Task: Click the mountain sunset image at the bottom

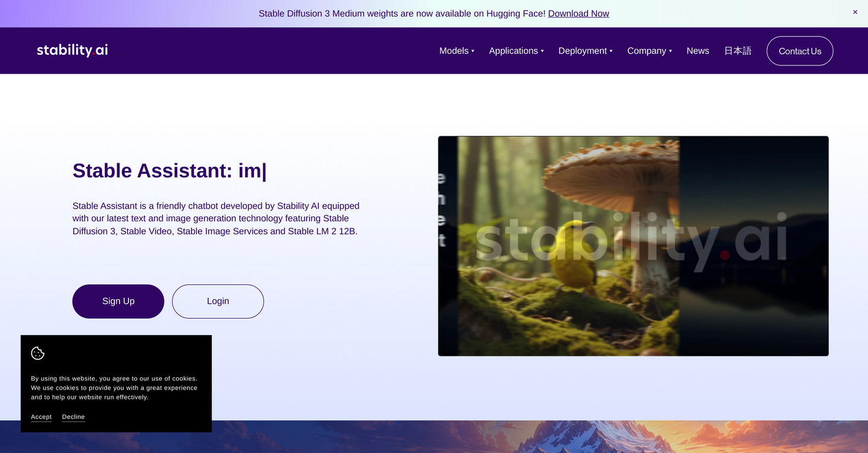Action: (x=530, y=437)
